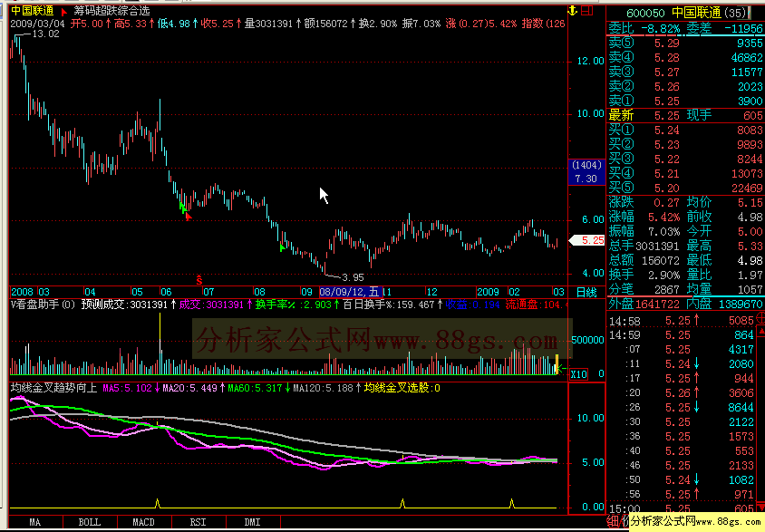
Task: Click stock code 600050 in quote panel
Action: [x=645, y=14]
